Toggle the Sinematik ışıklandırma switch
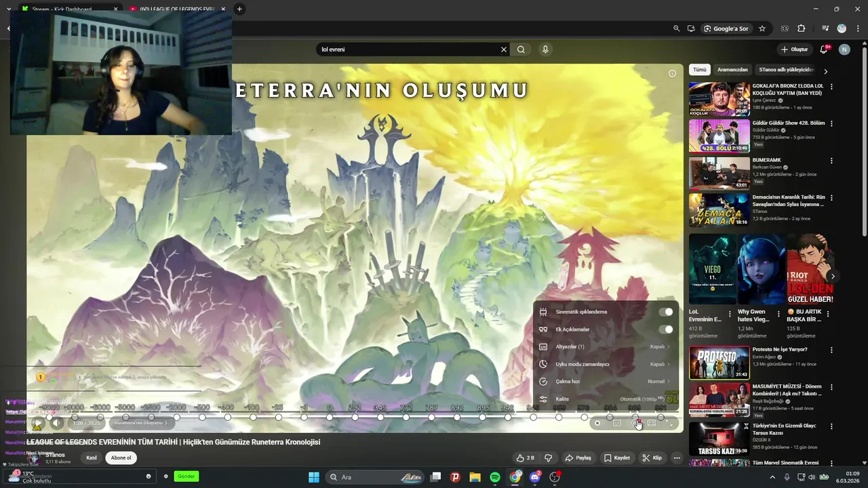Image resolution: width=868 pixels, height=488 pixels. pos(666,312)
